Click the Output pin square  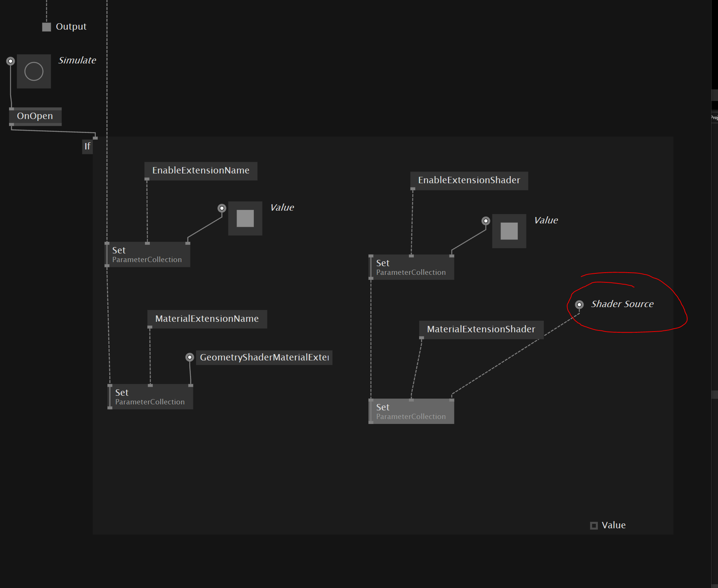tap(47, 27)
